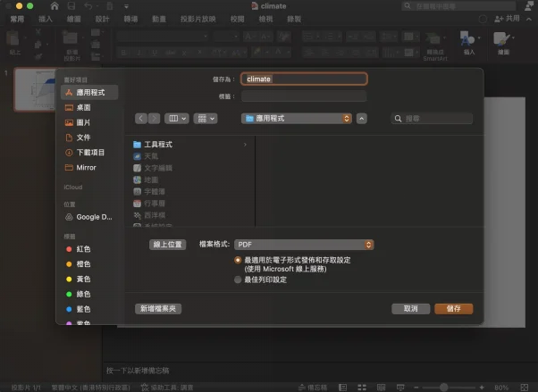Click the 儲存為 filename field

coord(304,79)
